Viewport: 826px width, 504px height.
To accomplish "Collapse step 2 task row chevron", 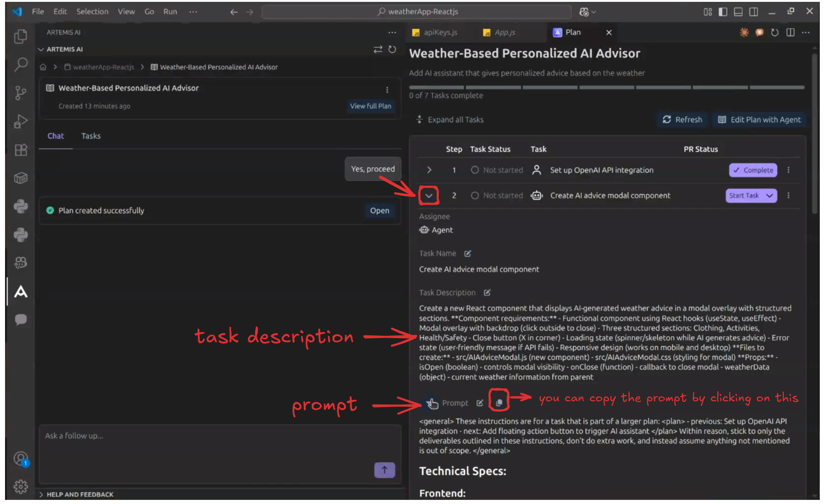I will point(428,196).
